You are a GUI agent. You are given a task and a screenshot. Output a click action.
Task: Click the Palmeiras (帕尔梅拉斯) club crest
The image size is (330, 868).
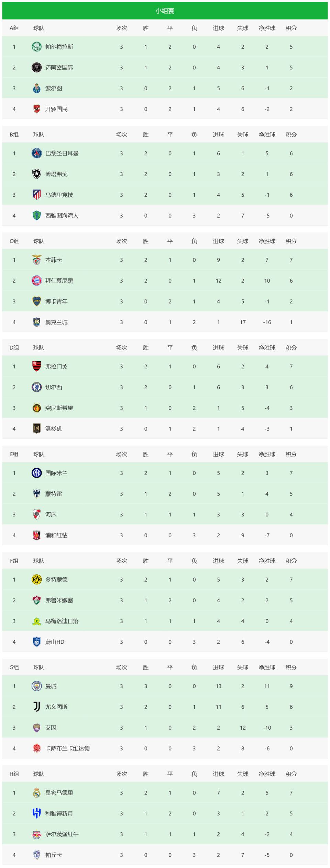tap(37, 47)
